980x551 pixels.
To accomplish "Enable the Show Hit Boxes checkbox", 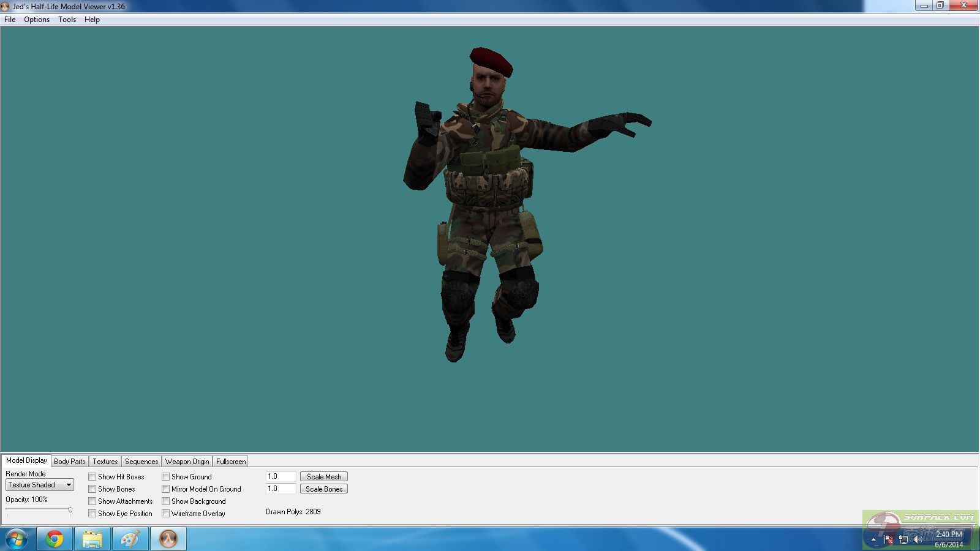I will [92, 477].
